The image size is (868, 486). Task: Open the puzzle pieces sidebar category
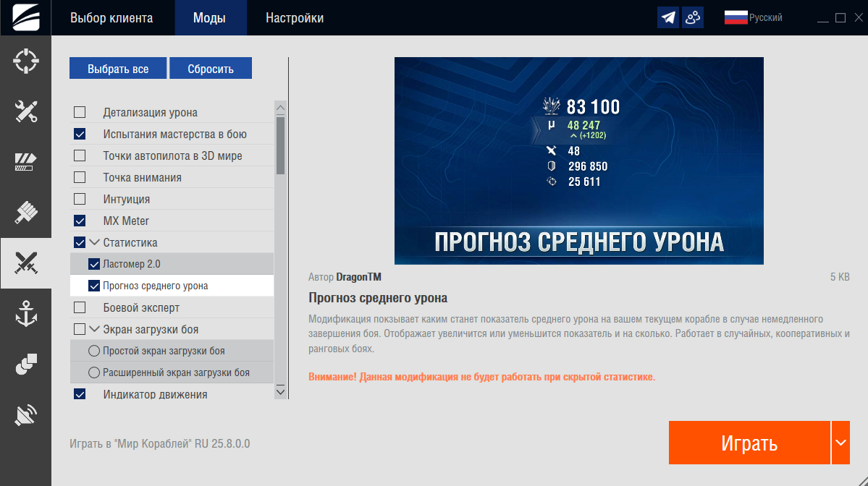(x=25, y=364)
